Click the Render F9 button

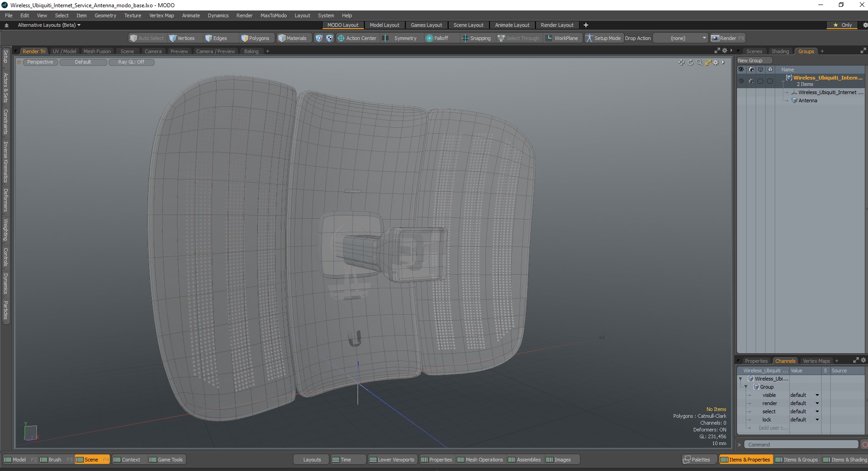[727, 38]
